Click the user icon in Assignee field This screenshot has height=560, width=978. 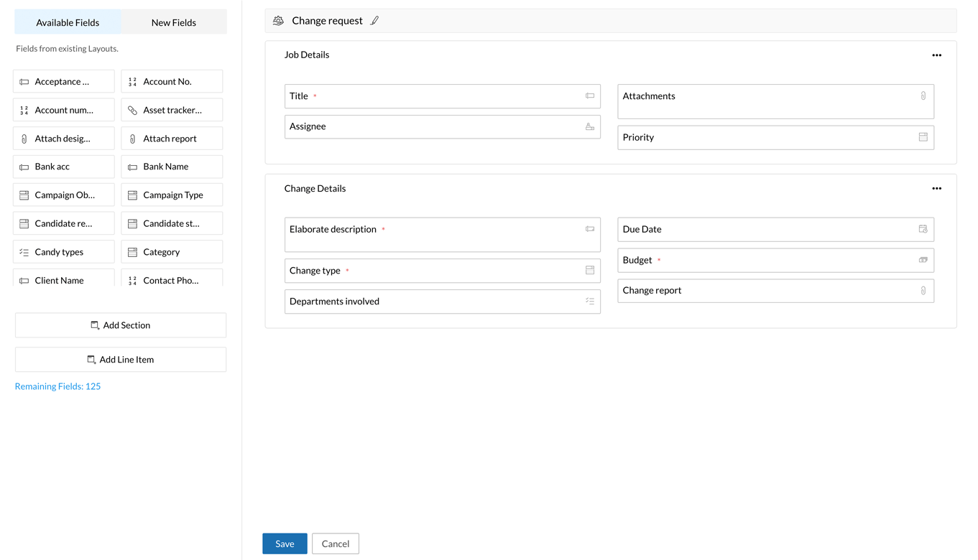click(x=590, y=126)
